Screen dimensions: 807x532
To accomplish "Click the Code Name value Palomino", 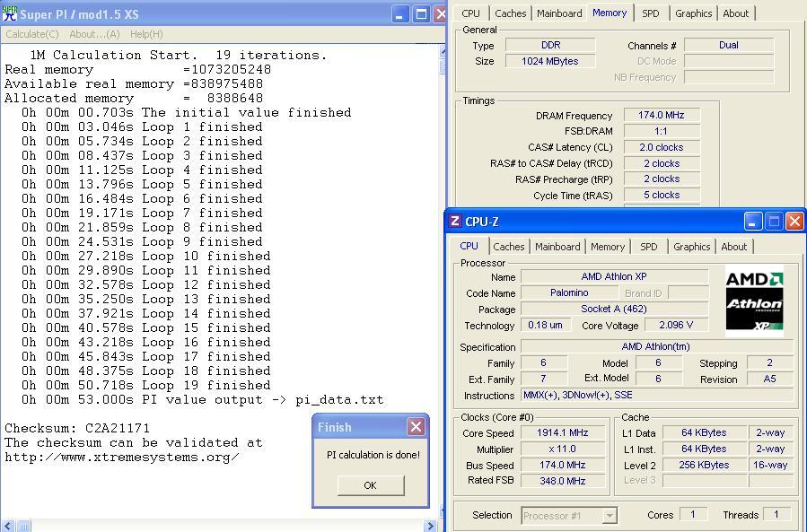I will (569, 292).
